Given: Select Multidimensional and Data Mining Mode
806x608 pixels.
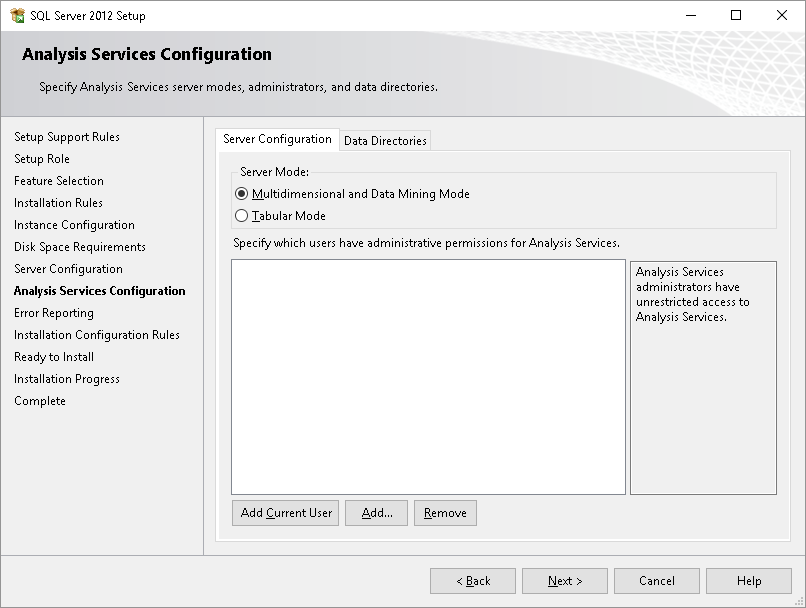Looking at the screenshot, I should (x=242, y=196).
